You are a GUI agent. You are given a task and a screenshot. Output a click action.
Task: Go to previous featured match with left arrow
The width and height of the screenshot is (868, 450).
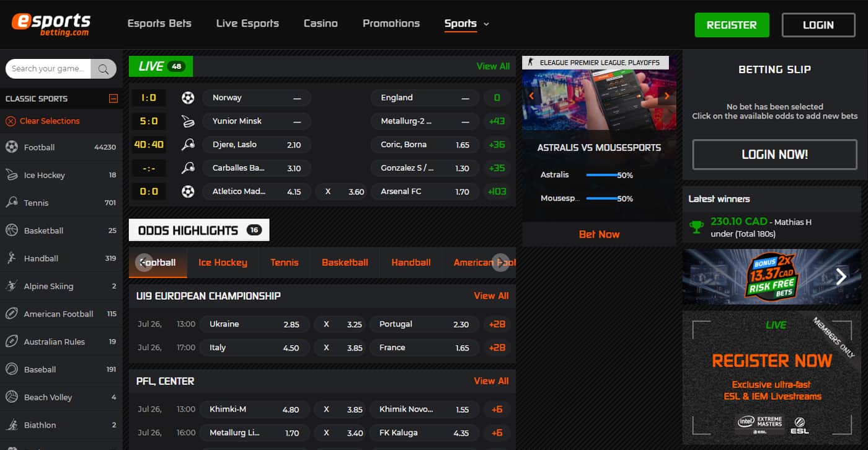(x=531, y=96)
